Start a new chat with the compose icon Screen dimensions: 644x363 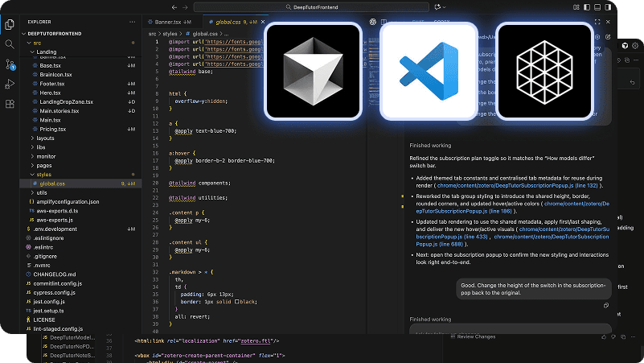click(608, 37)
